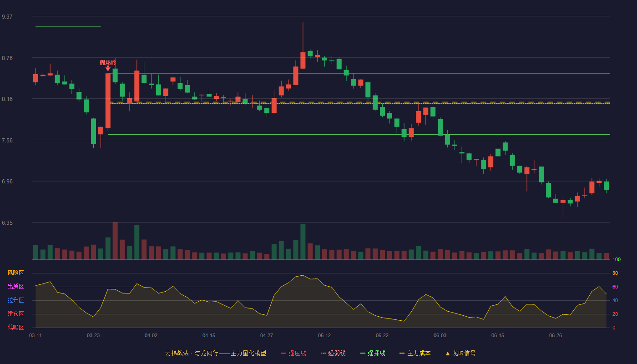637x364 pixels.
Task: Click the 6.96 price axis label
Action: (7, 182)
